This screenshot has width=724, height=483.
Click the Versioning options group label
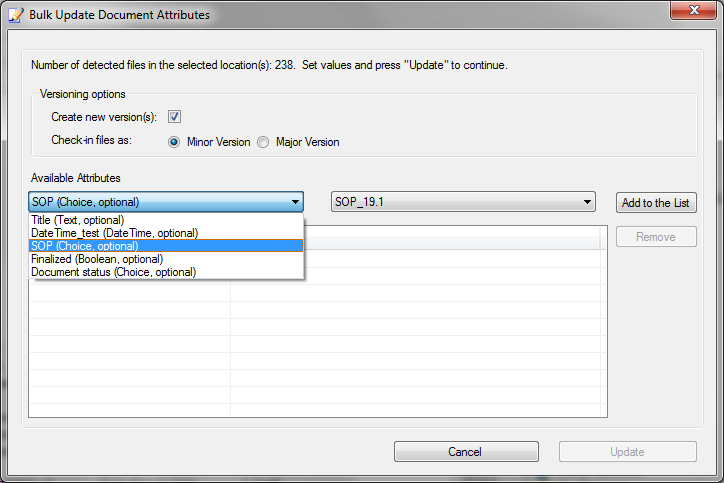click(x=83, y=94)
